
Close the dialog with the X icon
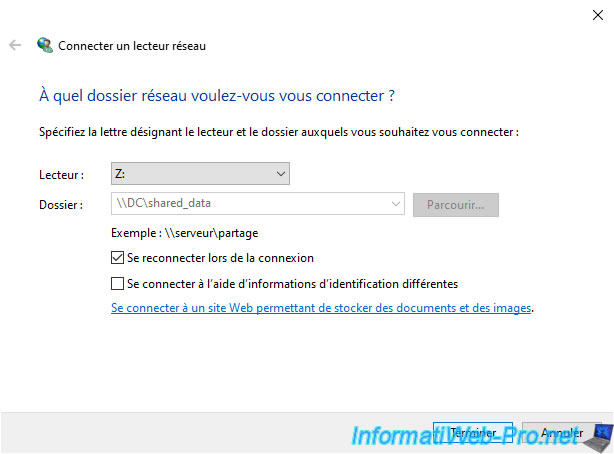pyautogui.click(x=598, y=15)
